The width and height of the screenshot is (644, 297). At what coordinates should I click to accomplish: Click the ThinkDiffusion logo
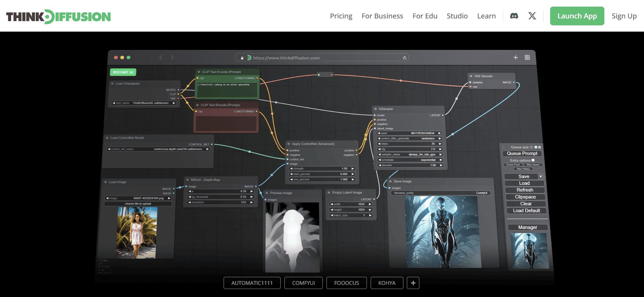coord(58,16)
